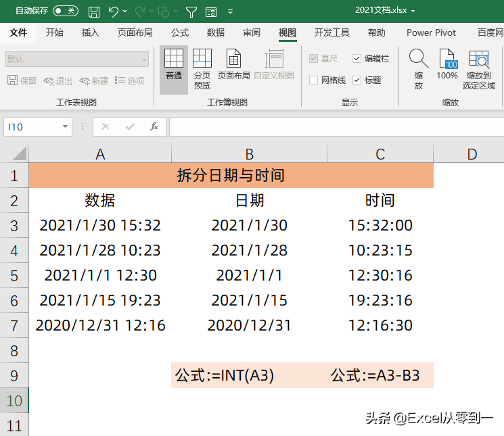This screenshot has height=436, width=504.
Task: Open Page Break Preview (分页预览)
Action: point(202,70)
